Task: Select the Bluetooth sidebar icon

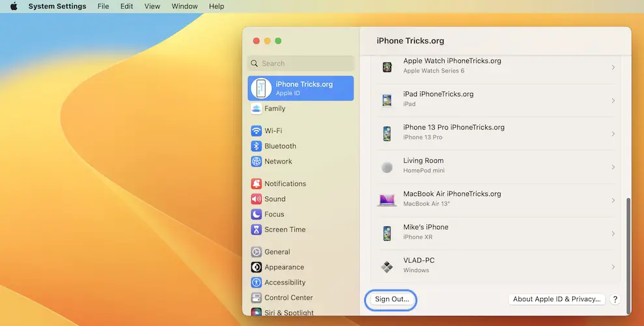Action: (x=257, y=146)
